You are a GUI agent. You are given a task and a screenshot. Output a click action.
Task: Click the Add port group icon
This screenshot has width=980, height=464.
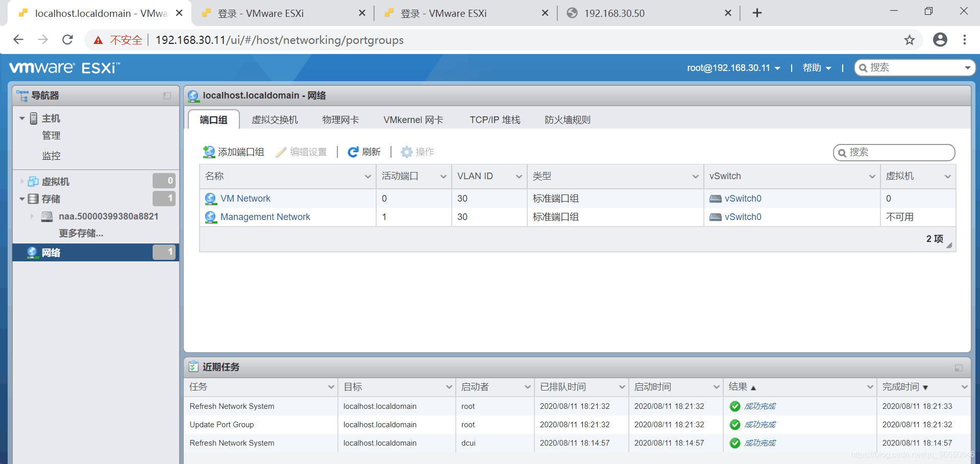(209, 152)
